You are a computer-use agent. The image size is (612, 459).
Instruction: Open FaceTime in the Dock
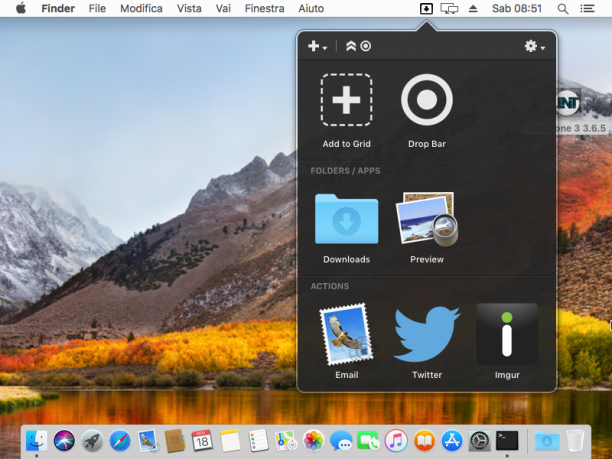point(368,441)
